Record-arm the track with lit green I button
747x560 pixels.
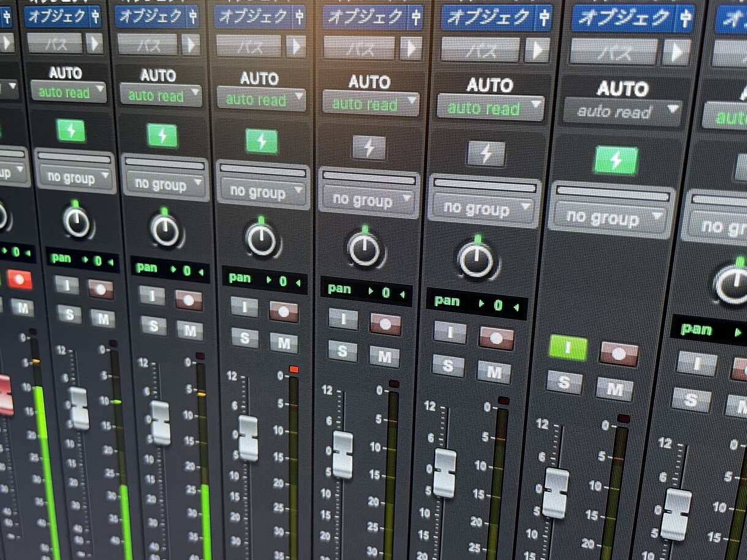[x=618, y=354]
